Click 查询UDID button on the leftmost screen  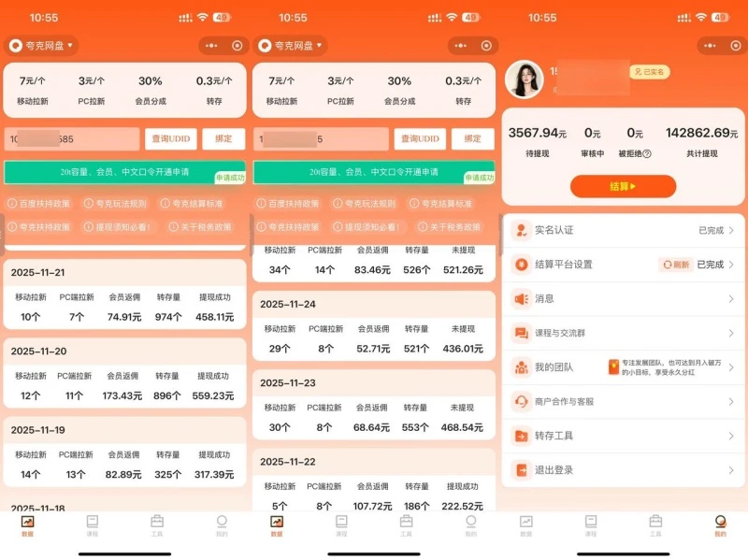[x=170, y=139]
